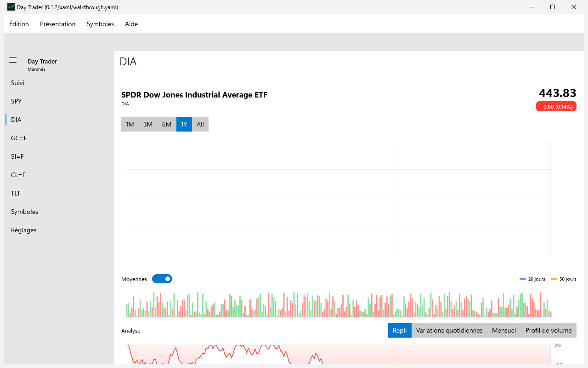Click the DIA page heading
This screenshot has height=368, width=588.
(128, 62)
